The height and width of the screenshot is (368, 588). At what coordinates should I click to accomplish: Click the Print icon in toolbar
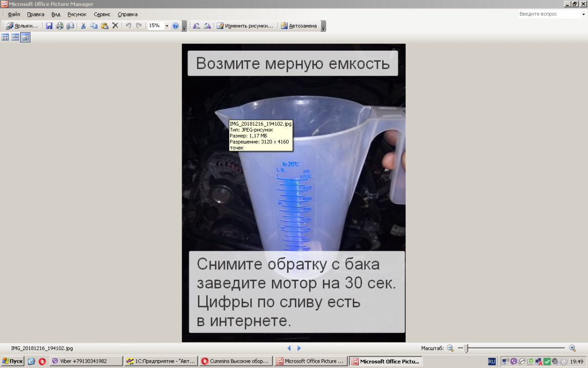(x=60, y=26)
